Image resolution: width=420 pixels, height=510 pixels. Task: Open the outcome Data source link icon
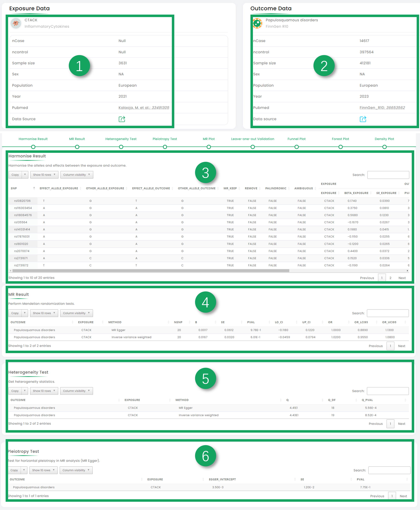[363, 119]
